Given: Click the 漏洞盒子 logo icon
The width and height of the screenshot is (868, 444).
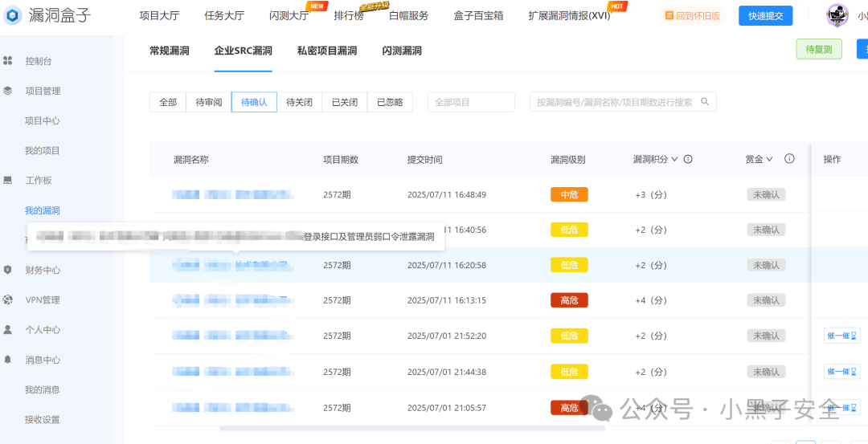Looking at the screenshot, I should click(12, 15).
